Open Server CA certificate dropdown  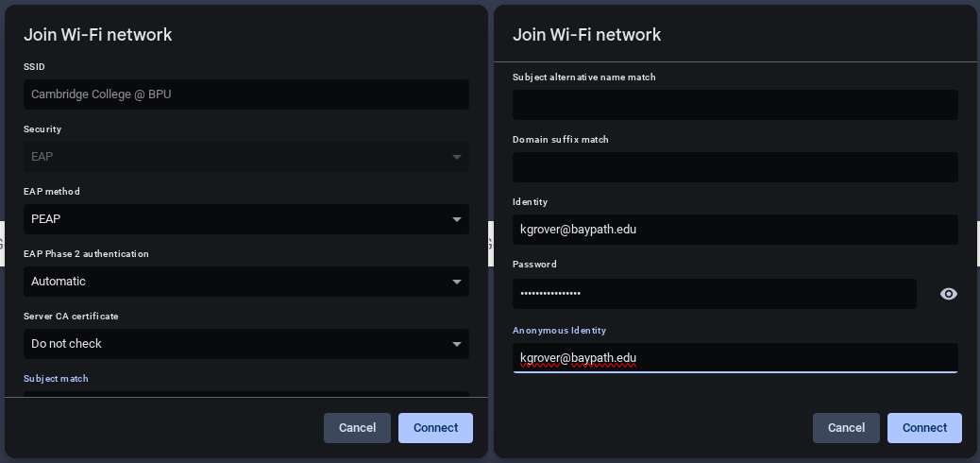245,344
